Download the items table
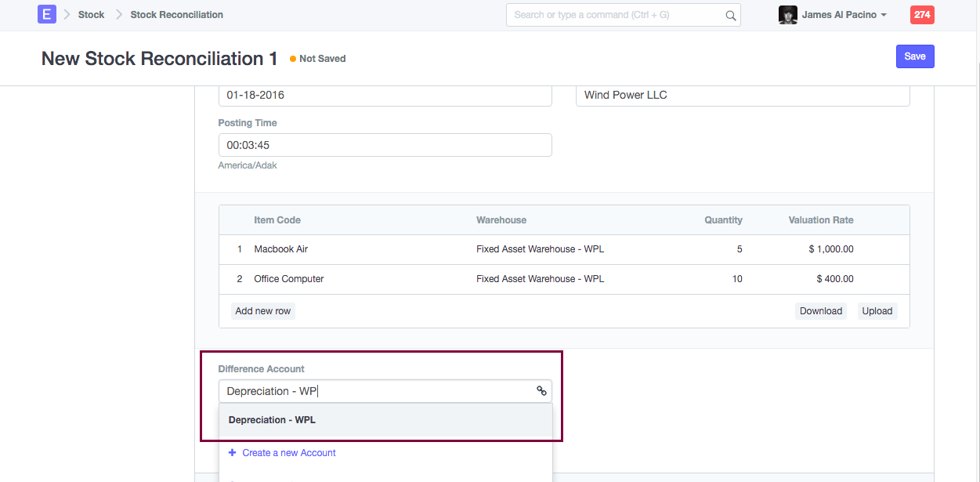This screenshot has height=482, width=980. coord(820,311)
